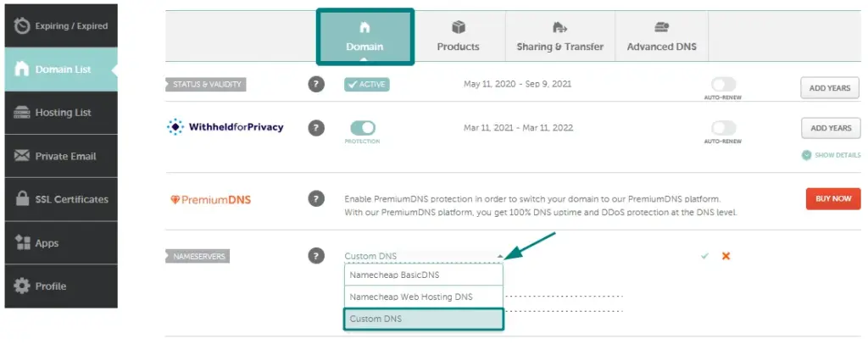The width and height of the screenshot is (868, 350).
Task: Click the Apps icon in sidebar
Action: pos(22,243)
